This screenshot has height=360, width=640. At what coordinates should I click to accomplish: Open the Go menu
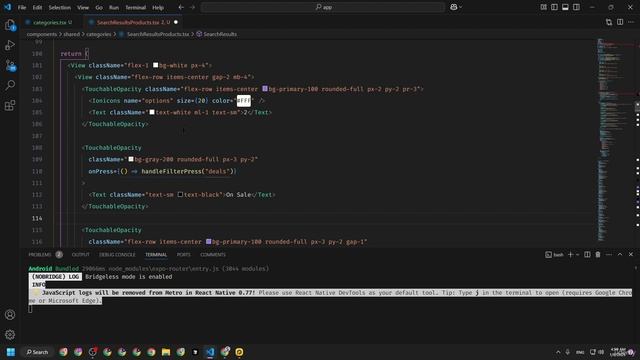click(99, 7)
